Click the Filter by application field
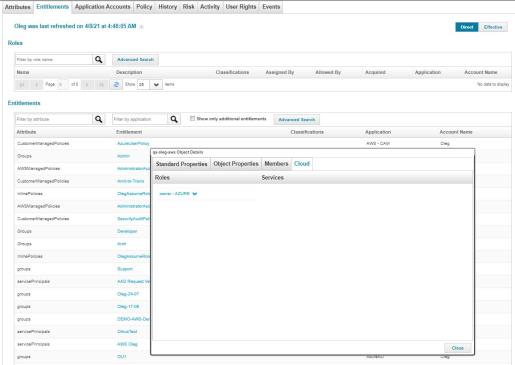Viewport: 515px width, 365px height. pyautogui.click(x=140, y=119)
